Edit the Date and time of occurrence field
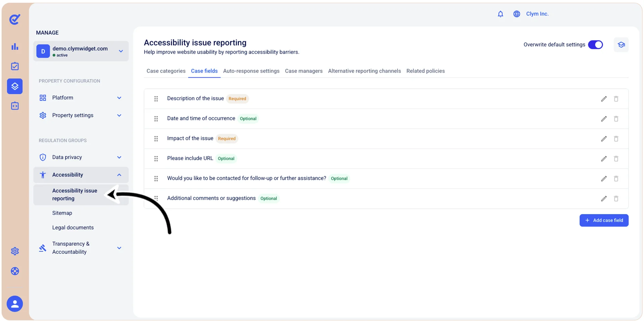 pos(604,119)
